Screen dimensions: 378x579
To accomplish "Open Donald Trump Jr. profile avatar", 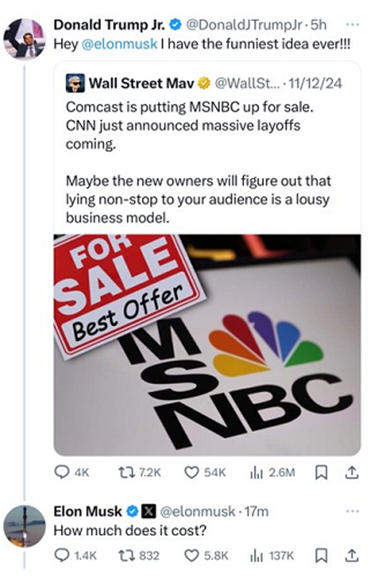I will [24, 38].
